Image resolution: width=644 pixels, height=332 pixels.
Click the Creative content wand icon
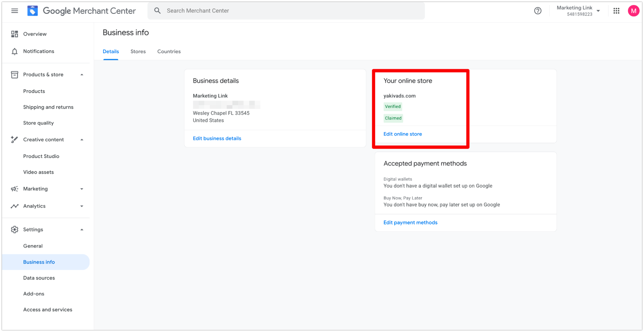click(x=14, y=140)
